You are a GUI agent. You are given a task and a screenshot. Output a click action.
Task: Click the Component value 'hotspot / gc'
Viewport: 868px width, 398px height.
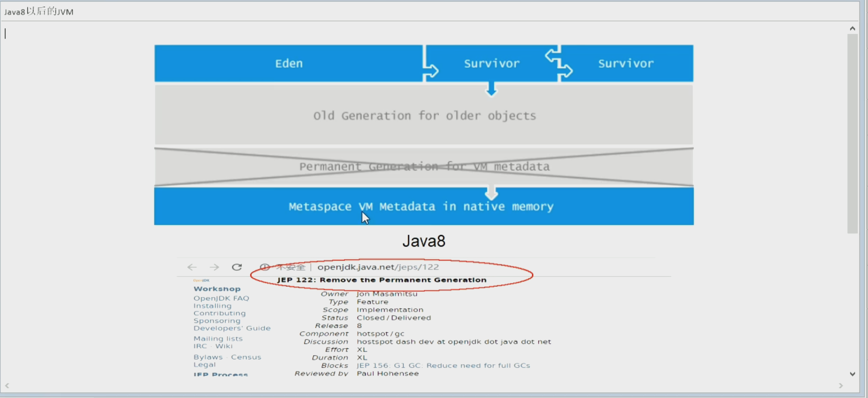[x=380, y=333]
